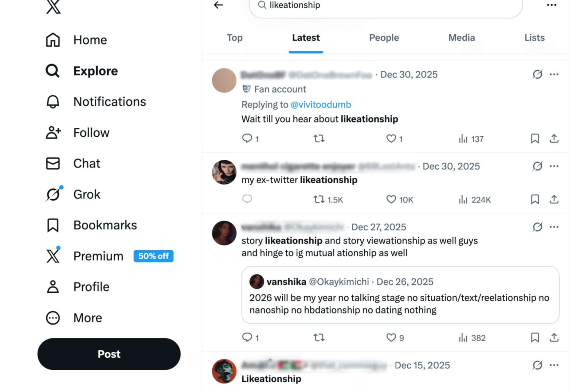The width and height of the screenshot is (588, 390).
Task: Open search options three-dot menu at top
Action: click(x=551, y=5)
